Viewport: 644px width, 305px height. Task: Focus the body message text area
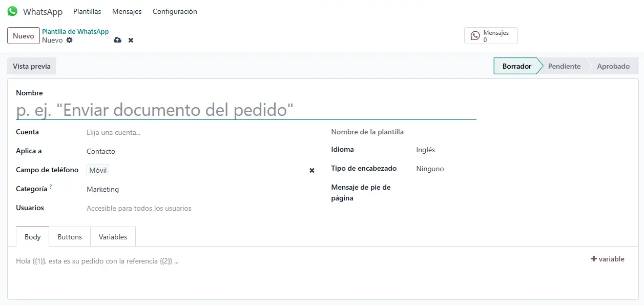pos(300,261)
